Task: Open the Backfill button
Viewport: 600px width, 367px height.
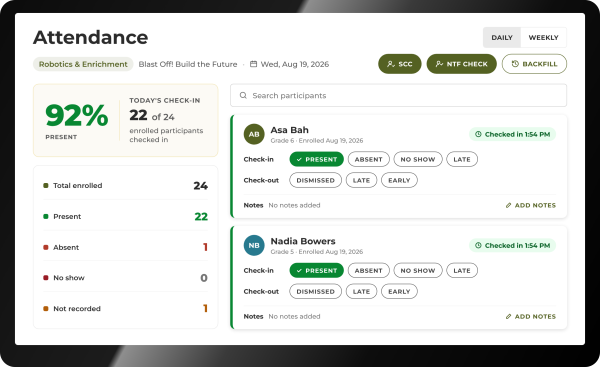Action: tap(534, 64)
